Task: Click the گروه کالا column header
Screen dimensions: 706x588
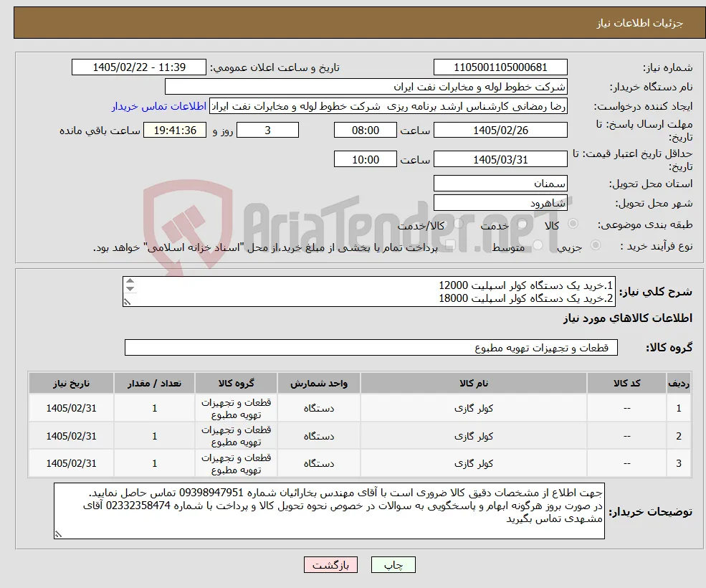Action: (x=236, y=383)
